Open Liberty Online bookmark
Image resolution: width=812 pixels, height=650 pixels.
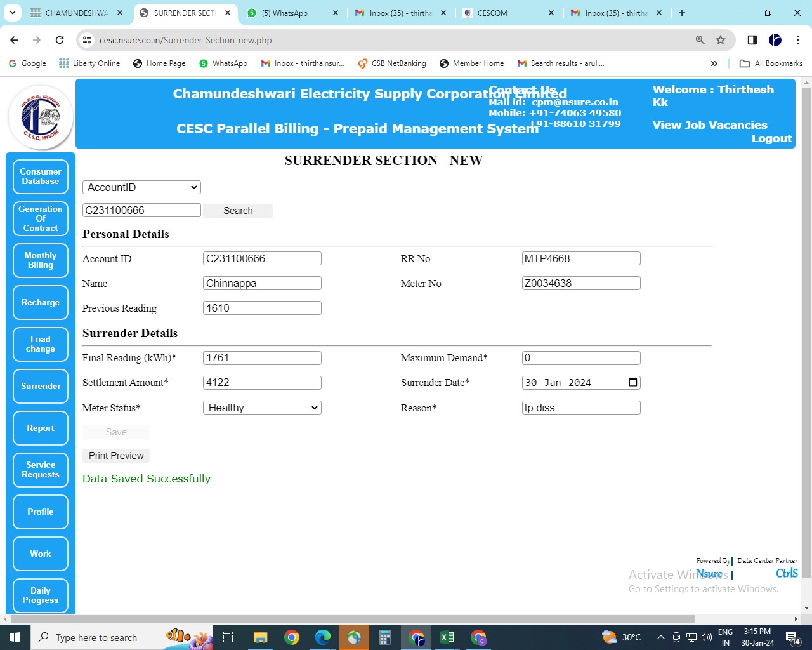click(x=89, y=63)
